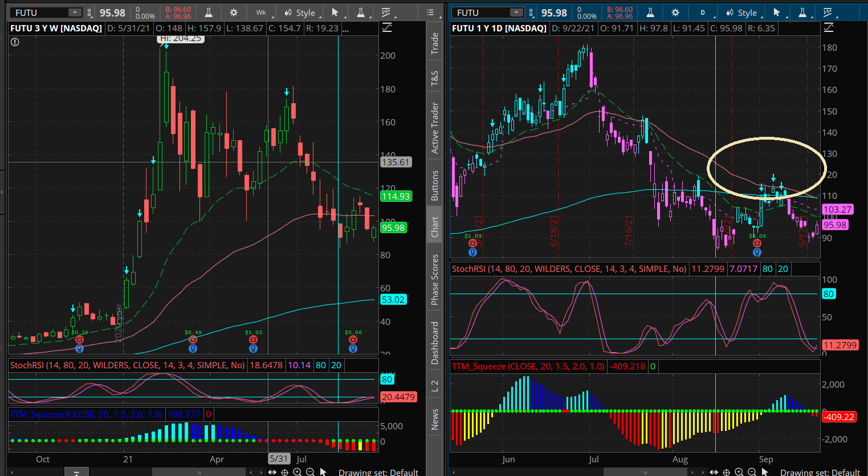Zoom out with right chart magnifier minus icon
Screen dimensions: 868x476
[x=752, y=472]
